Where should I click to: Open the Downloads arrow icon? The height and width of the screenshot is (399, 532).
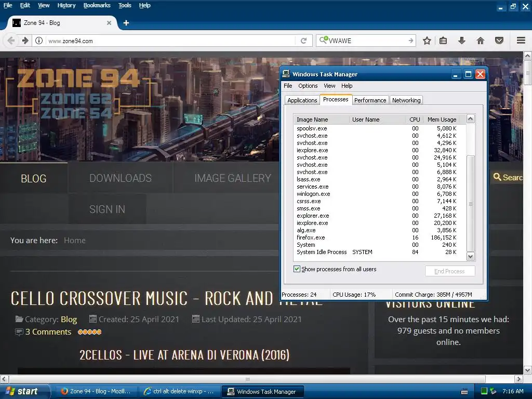(x=461, y=41)
